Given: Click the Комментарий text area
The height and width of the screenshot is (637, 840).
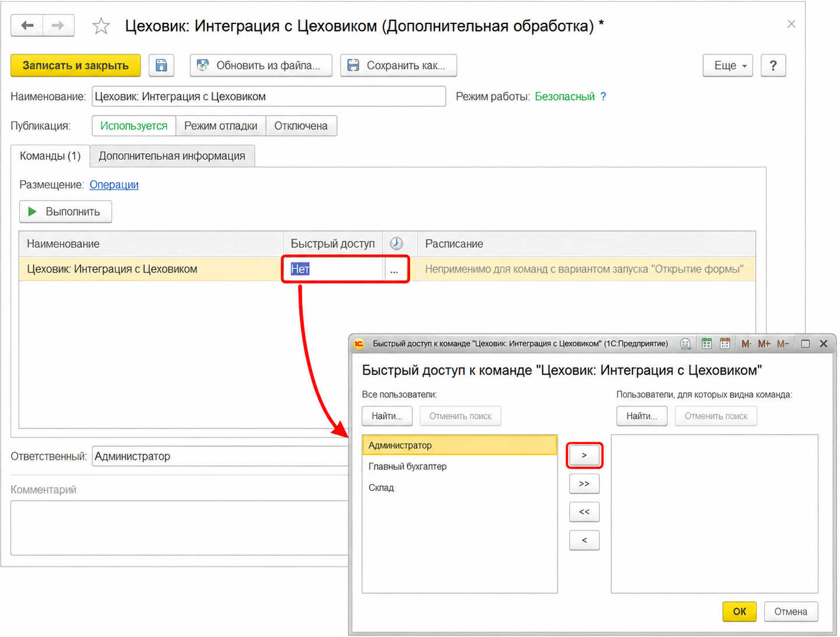Looking at the screenshot, I should coord(180,528).
